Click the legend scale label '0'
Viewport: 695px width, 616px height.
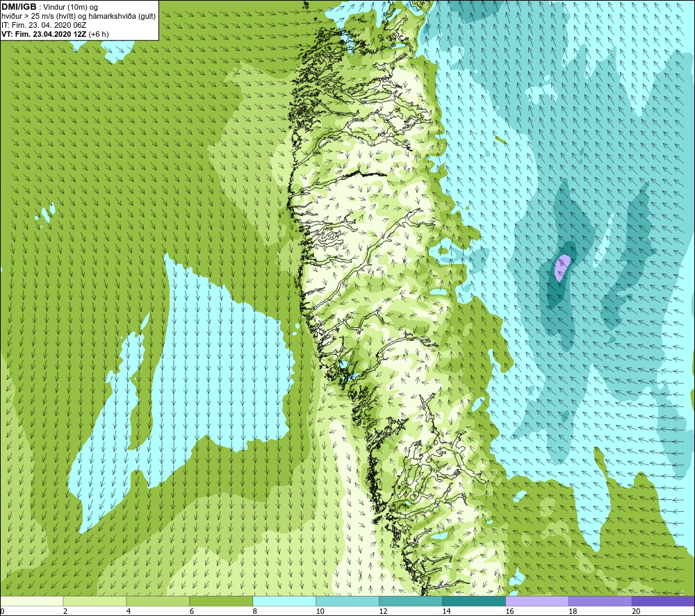[x=2, y=611]
